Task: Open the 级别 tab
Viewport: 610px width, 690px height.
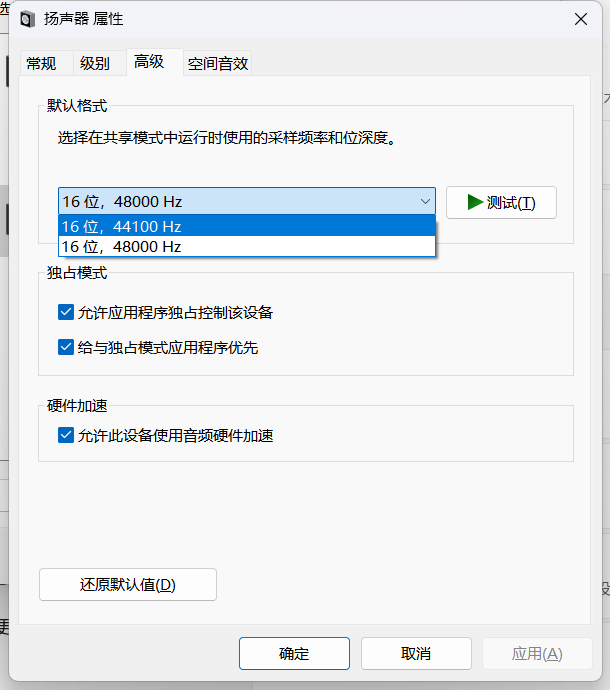Action: [95, 64]
